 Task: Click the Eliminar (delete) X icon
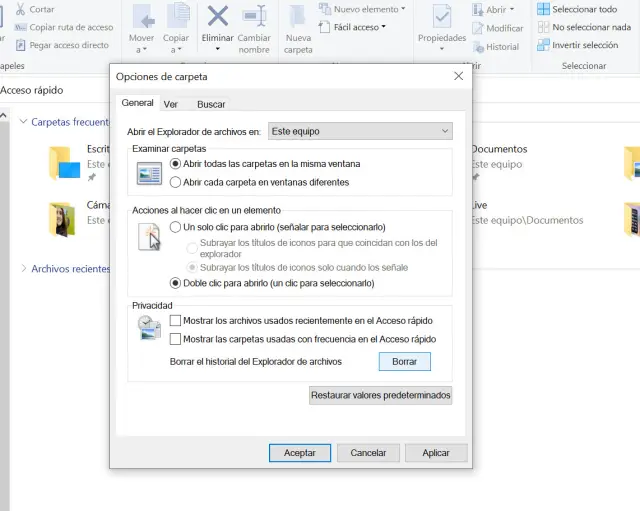click(x=217, y=17)
